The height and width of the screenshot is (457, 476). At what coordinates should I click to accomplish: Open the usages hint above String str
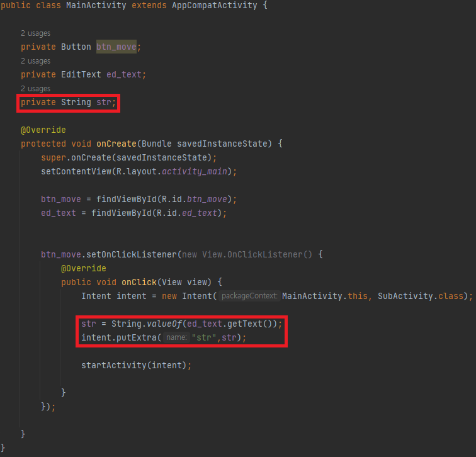tap(35, 89)
